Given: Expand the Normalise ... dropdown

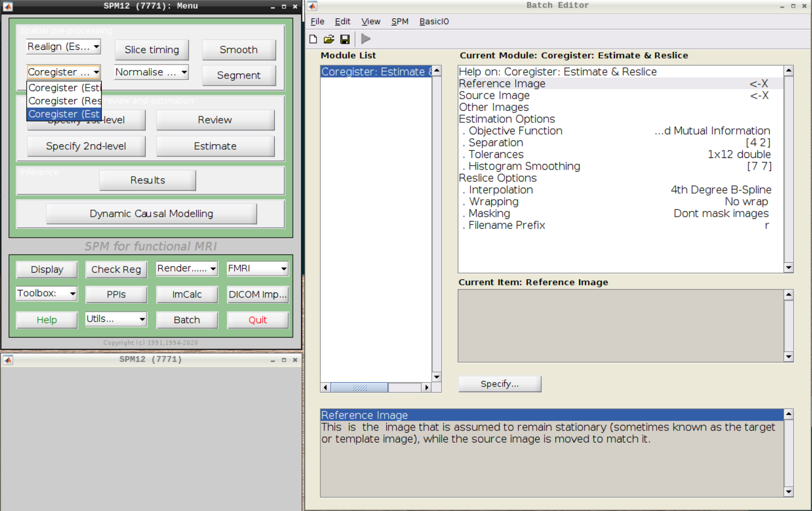Looking at the screenshot, I should pos(151,72).
